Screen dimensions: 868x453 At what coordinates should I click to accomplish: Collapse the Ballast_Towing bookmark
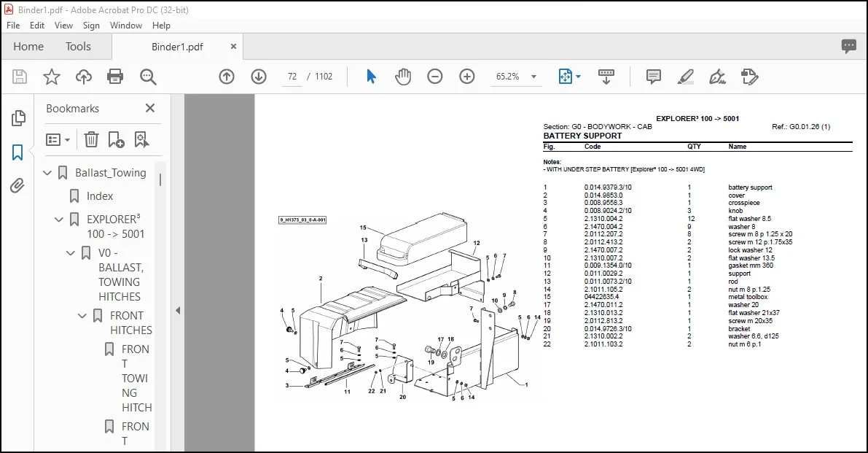pos(47,173)
